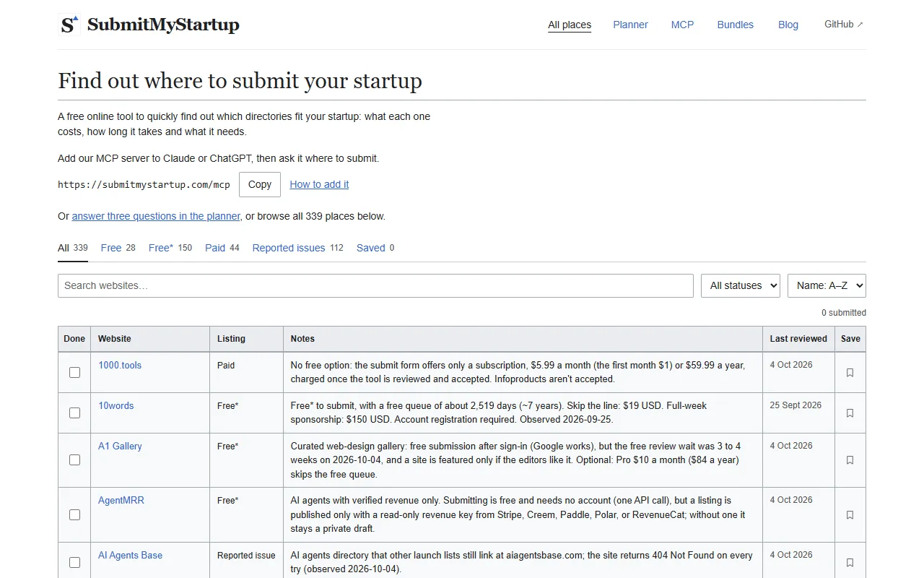Select the Free* 150 tab

(170, 248)
